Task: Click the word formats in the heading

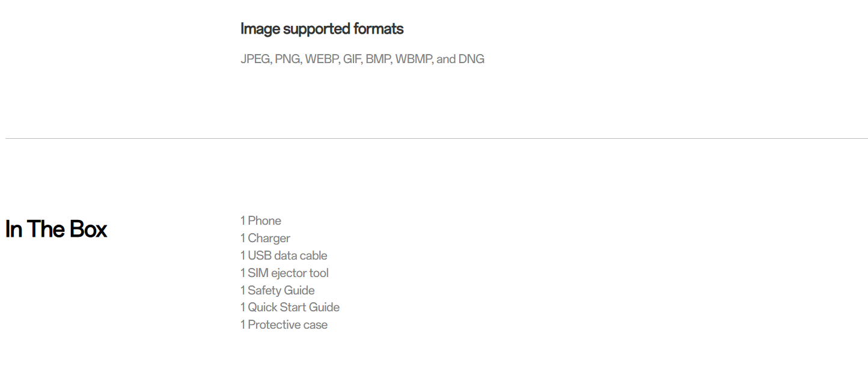Action: (x=378, y=29)
